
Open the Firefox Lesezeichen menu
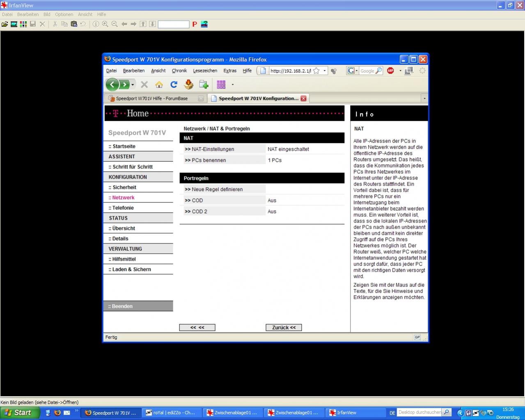(205, 71)
